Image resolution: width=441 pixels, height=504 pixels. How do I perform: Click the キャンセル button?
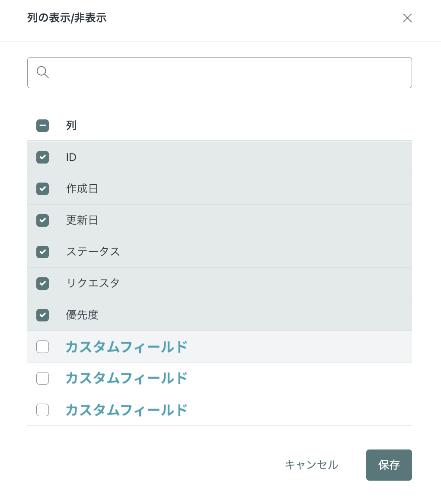pyautogui.click(x=312, y=465)
